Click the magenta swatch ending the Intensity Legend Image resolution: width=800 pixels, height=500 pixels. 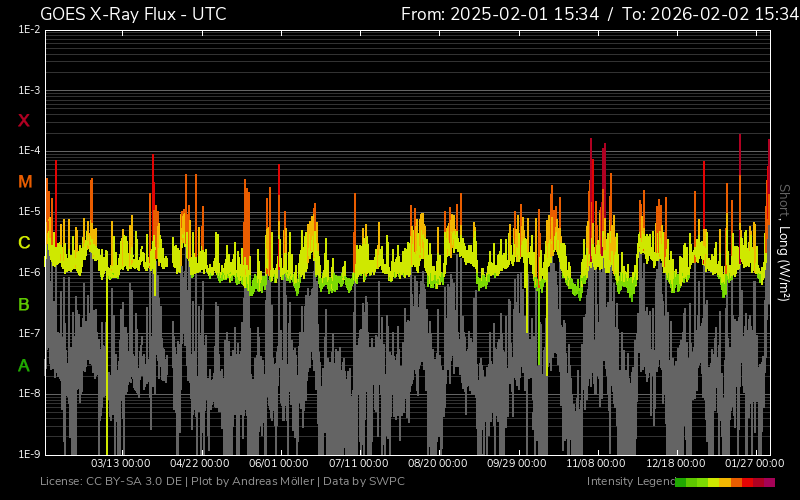click(x=769, y=482)
